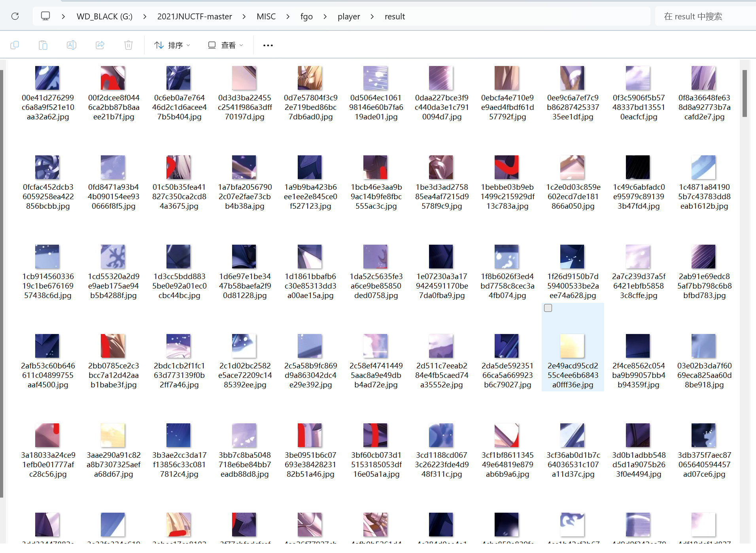Select thumbnail 1c49c6abfadc0...3b47fd4.jpg

(x=638, y=167)
